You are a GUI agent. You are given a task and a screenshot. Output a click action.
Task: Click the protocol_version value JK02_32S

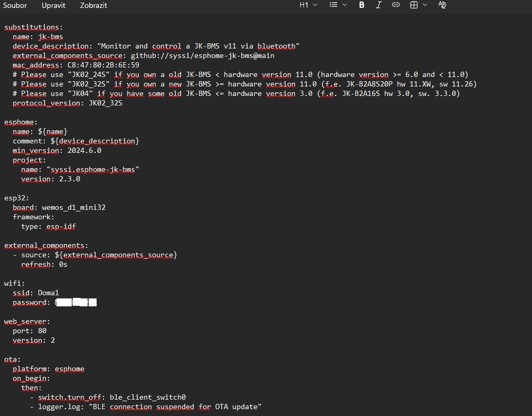coord(106,103)
